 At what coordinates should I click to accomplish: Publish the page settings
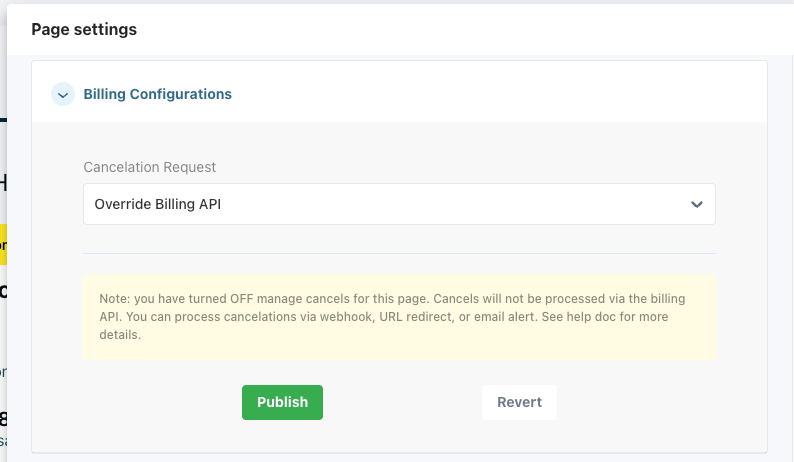[282, 402]
